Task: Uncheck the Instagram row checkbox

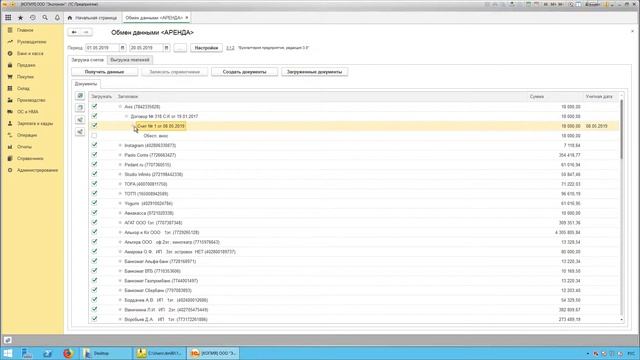Action: tap(94, 145)
